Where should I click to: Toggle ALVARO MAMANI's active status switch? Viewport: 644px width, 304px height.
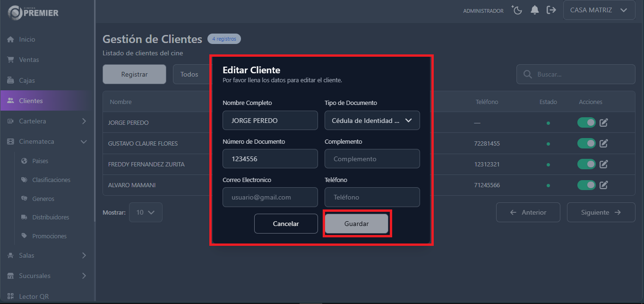point(586,185)
